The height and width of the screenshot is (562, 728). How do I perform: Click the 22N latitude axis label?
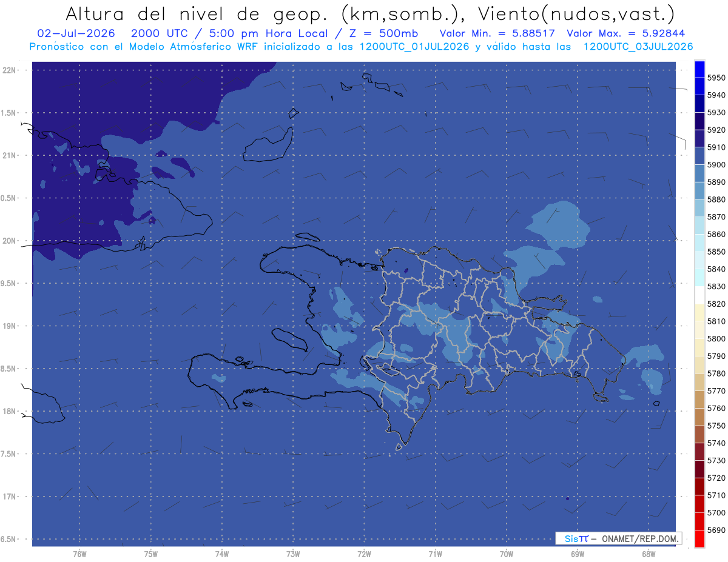coord(10,70)
